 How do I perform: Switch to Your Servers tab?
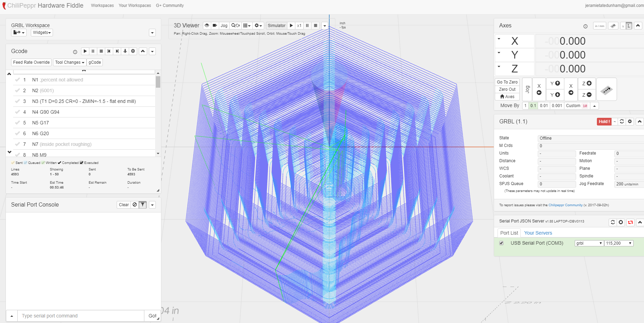[x=538, y=233]
